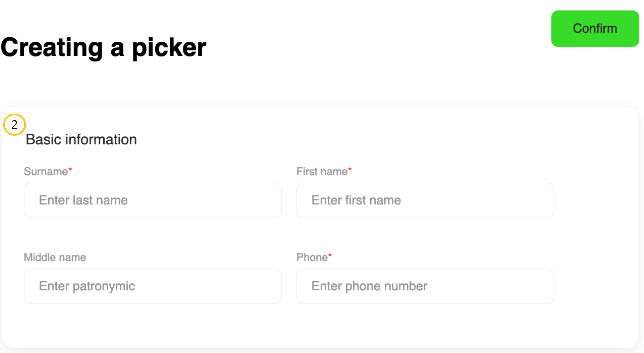The height and width of the screenshot is (353, 644).
Task: Focus the Phone input field
Action: 425,286
